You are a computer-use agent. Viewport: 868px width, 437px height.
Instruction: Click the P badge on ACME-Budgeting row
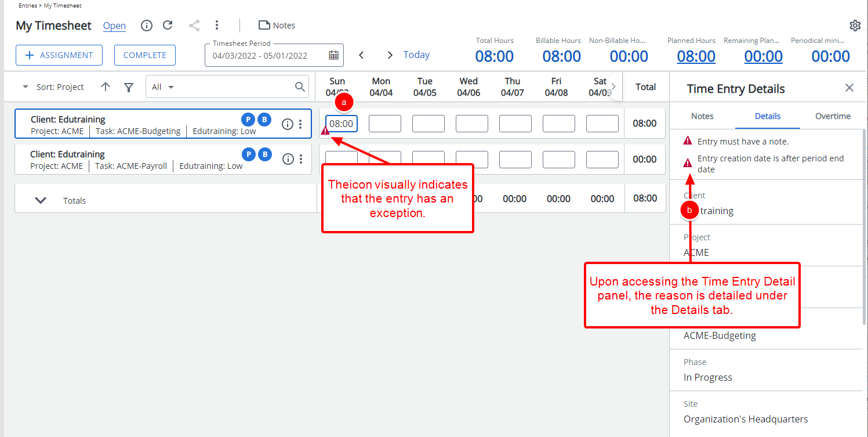248,120
